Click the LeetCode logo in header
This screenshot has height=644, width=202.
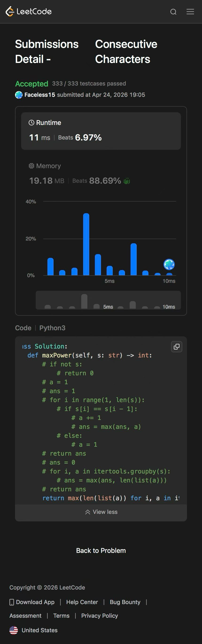(28, 12)
